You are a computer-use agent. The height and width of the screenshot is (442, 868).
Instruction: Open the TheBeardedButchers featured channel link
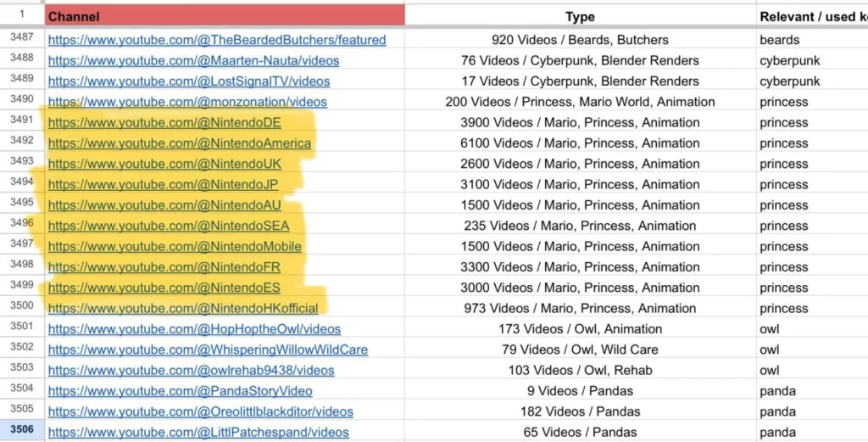pyautogui.click(x=217, y=40)
